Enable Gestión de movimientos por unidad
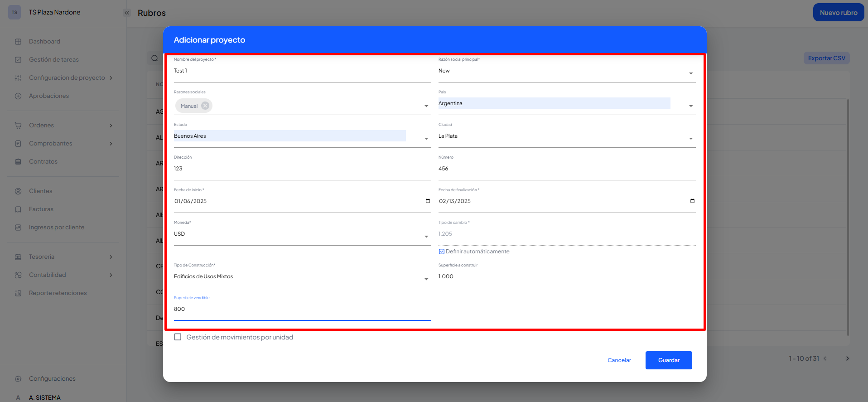This screenshot has height=402, width=868. click(x=178, y=337)
